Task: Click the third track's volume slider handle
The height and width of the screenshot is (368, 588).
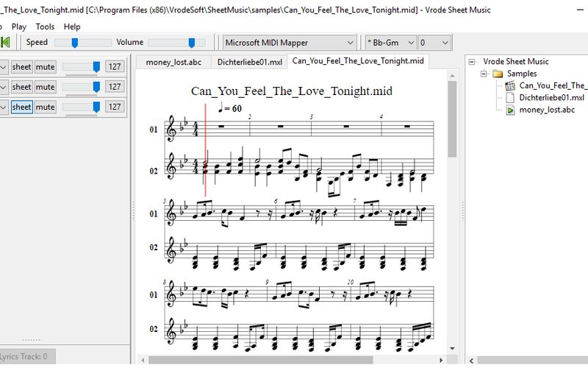Action: click(x=96, y=107)
